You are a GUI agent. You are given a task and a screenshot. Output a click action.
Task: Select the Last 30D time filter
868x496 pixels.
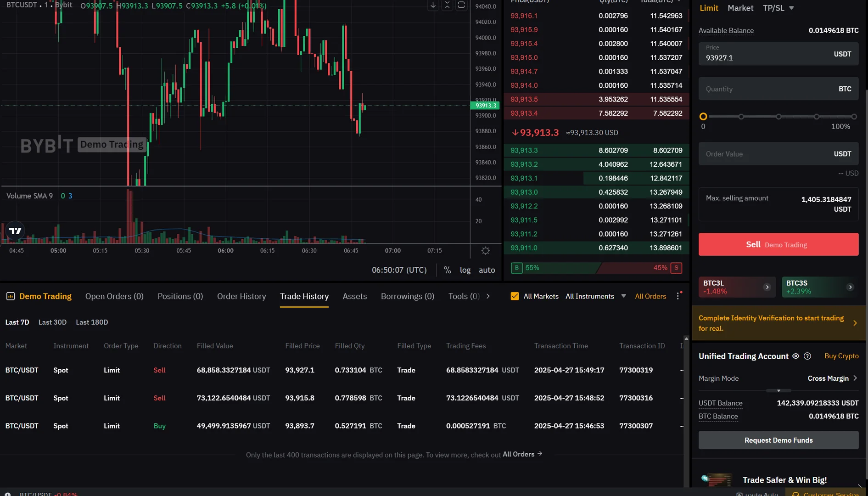pos(52,322)
